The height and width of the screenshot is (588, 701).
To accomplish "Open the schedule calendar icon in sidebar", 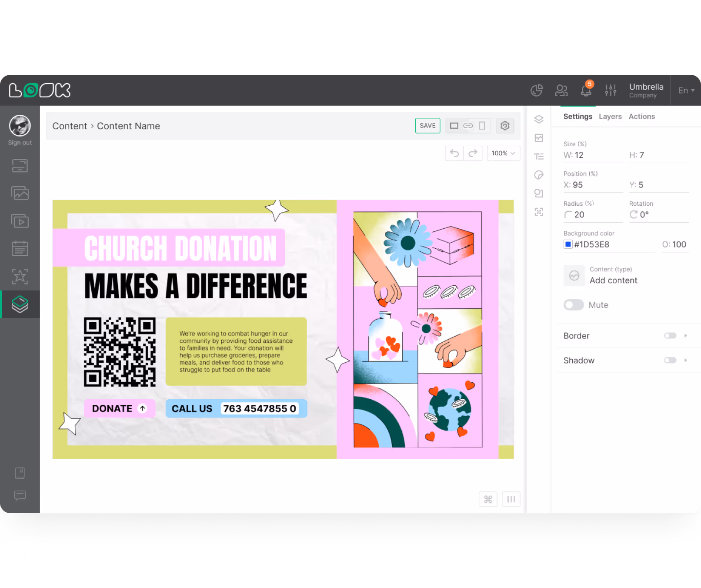I will point(20,248).
